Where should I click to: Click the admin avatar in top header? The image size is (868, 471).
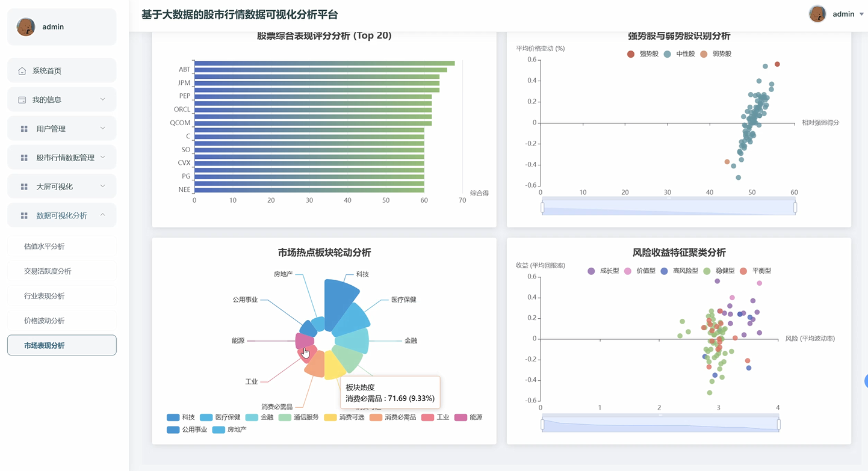coord(817,14)
